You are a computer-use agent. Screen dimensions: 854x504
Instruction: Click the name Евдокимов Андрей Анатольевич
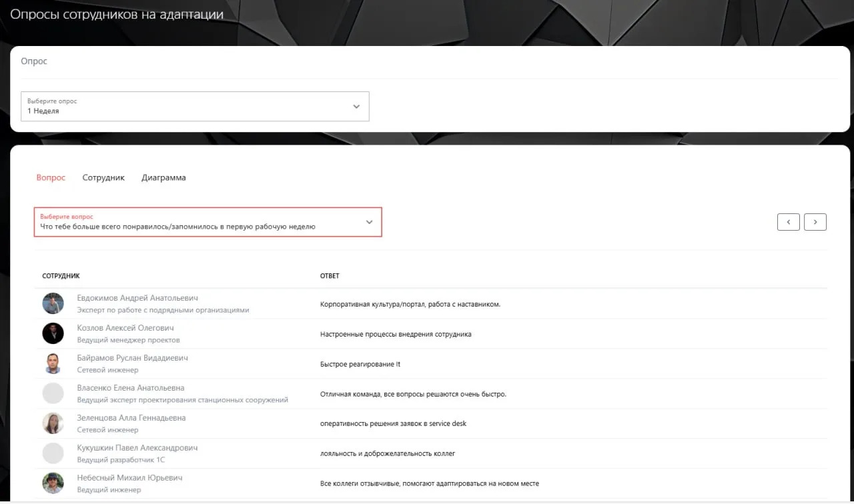tap(137, 298)
